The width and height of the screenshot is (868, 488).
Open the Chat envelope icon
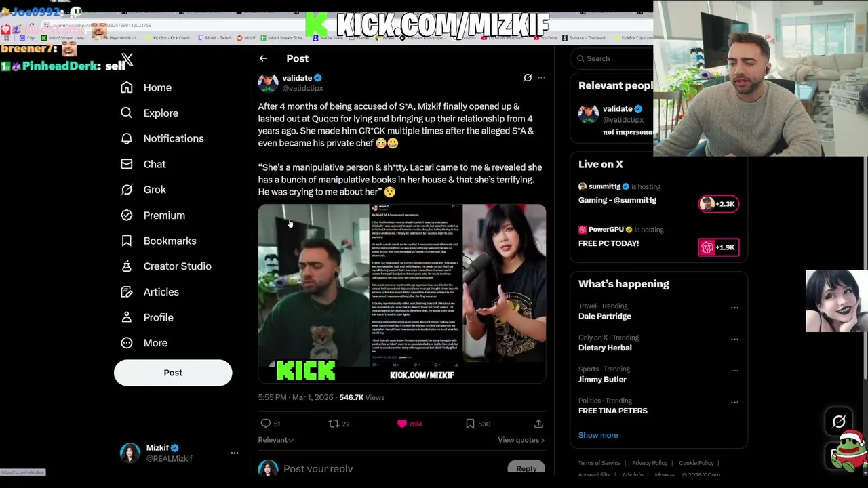click(x=127, y=164)
